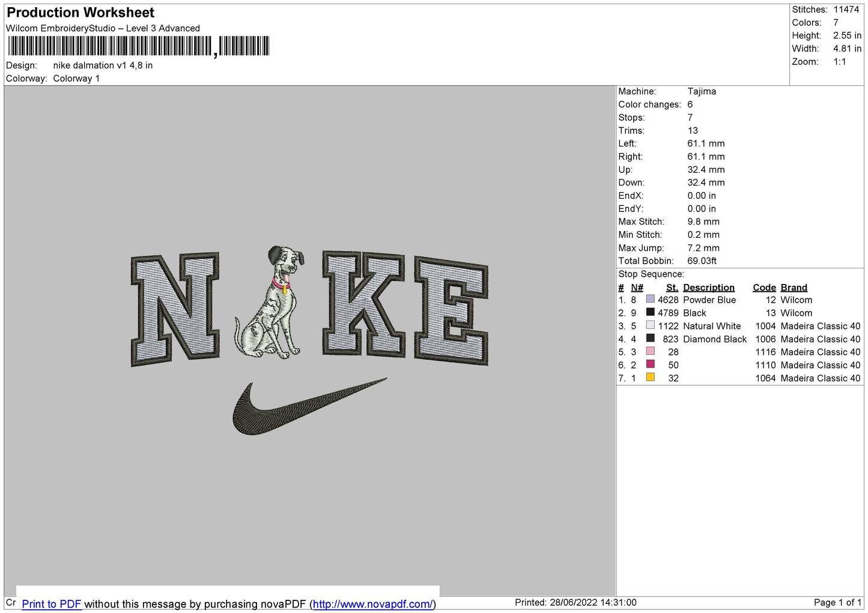868x613 pixels.
Task: Click the Max Stitch value 9.8 mm
Action: [703, 222]
